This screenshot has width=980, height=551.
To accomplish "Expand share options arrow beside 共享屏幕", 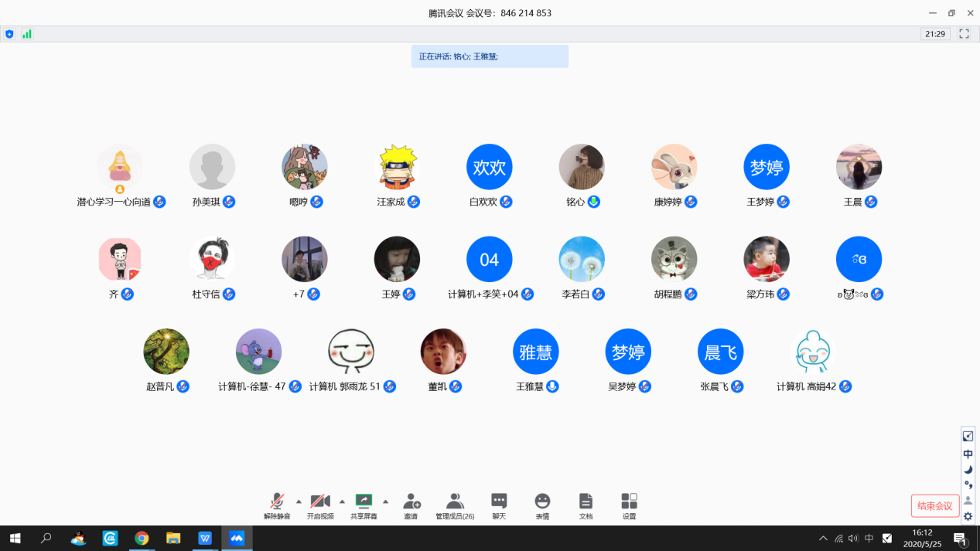I will coord(385,502).
